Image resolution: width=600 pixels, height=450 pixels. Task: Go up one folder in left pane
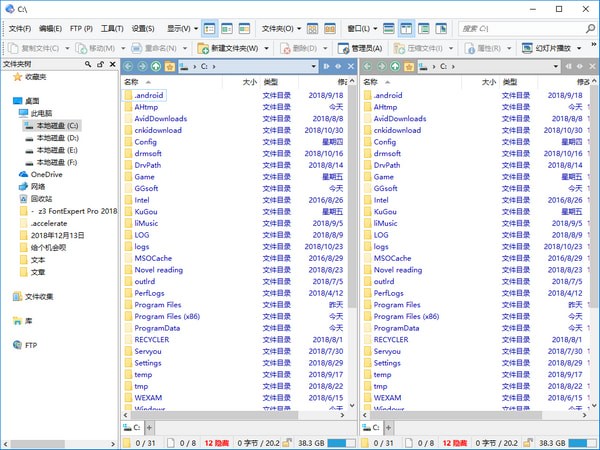tap(156, 67)
